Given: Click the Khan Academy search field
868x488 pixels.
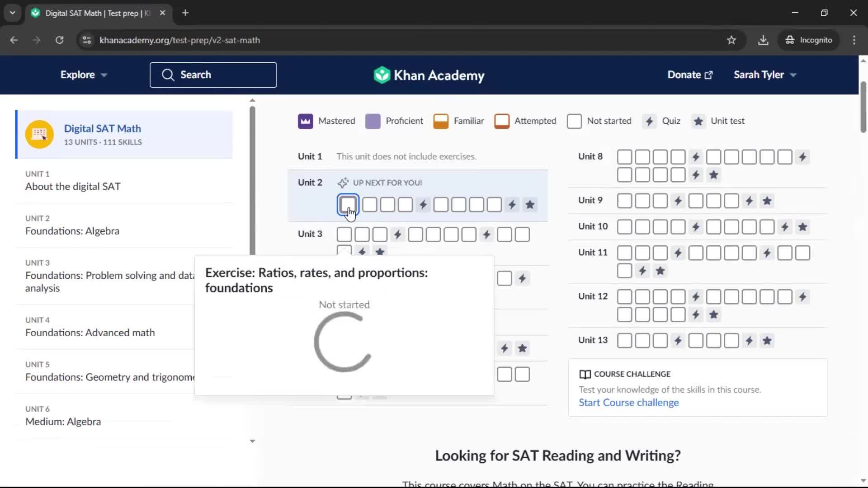Looking at the screenshot, I should click(213, 75).
